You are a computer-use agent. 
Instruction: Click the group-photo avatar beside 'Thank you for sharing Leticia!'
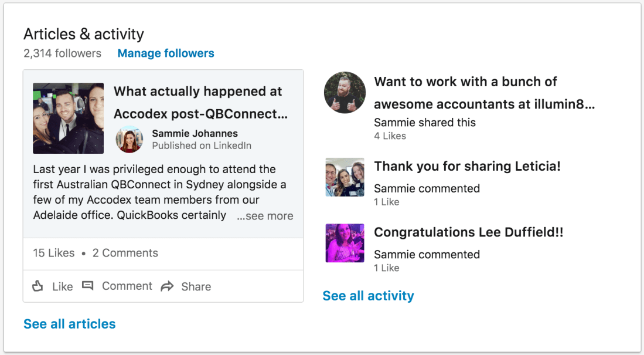(345, 177)
